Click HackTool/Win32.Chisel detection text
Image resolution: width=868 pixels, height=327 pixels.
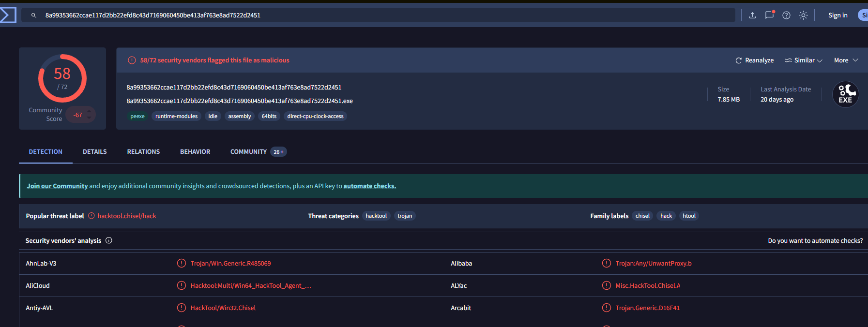click(x=223, y=308)
